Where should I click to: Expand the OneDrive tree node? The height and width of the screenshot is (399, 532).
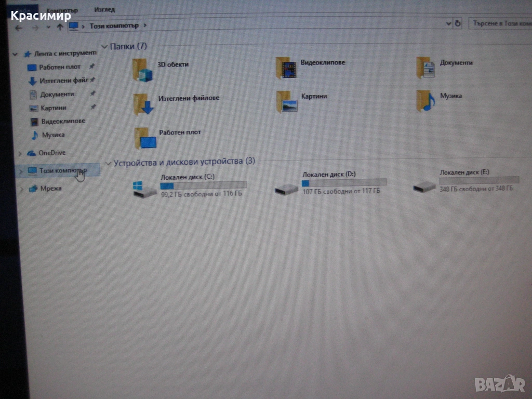coord(20,154)
